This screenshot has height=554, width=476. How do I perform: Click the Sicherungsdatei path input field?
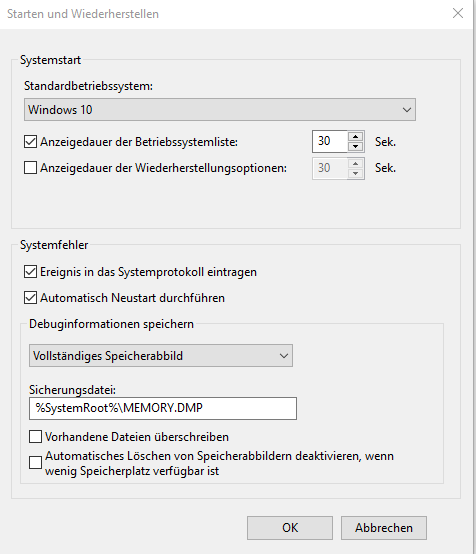(x=163, y=408)
